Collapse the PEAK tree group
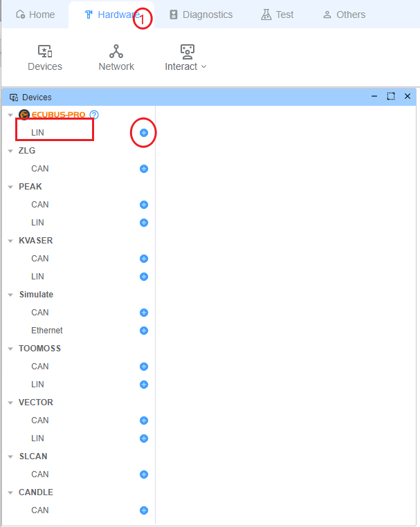 click(x=10, y=187)
